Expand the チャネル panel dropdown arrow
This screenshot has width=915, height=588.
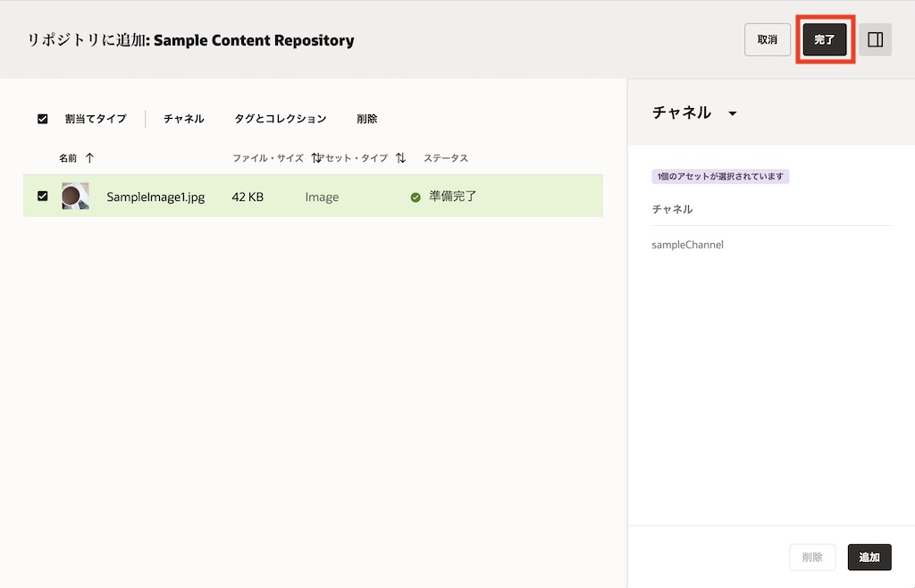[733, 113]
